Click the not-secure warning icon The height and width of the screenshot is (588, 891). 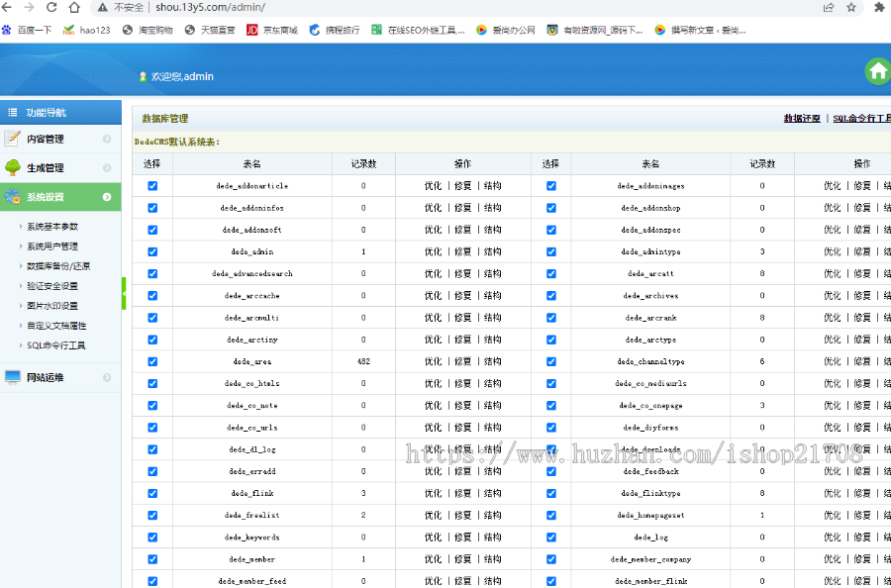(x=103, y=7)
